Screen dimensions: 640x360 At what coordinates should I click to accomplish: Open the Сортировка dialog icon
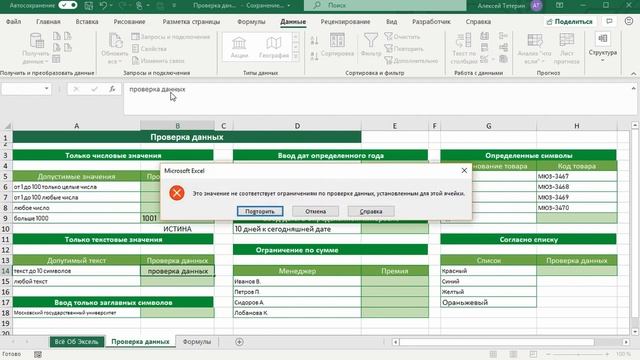337,45
